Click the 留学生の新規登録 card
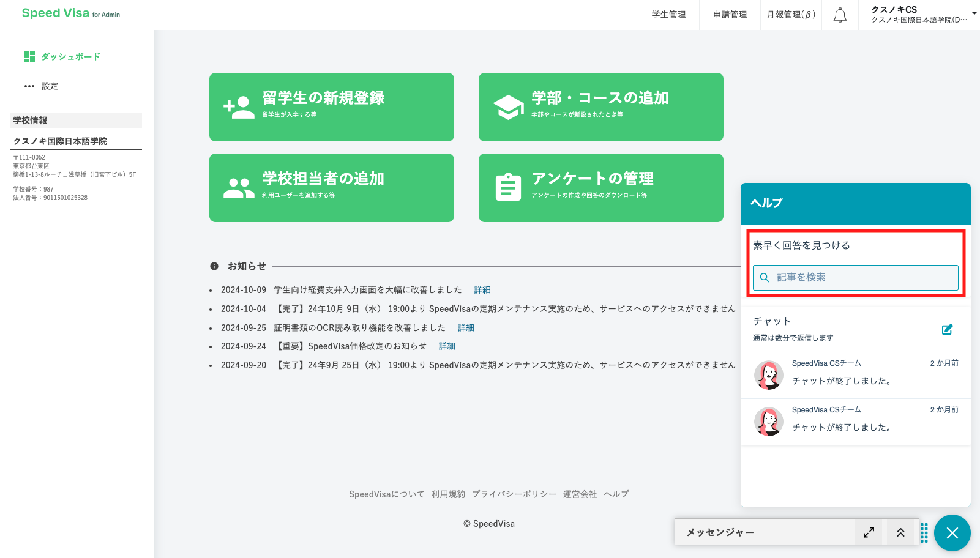This screenshot has height=558, width=980. (332, 107)
